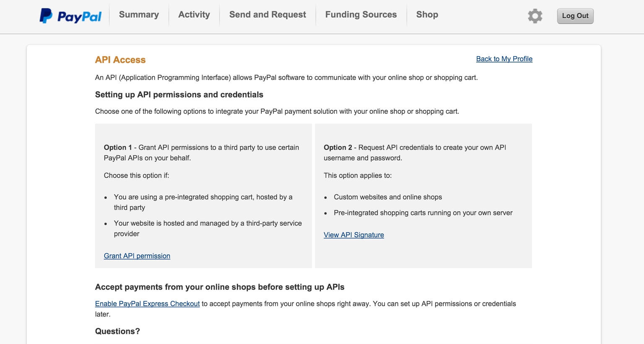Follow the Back to My Profile link
Screen dimensions: 644x344
pos(504,59)
